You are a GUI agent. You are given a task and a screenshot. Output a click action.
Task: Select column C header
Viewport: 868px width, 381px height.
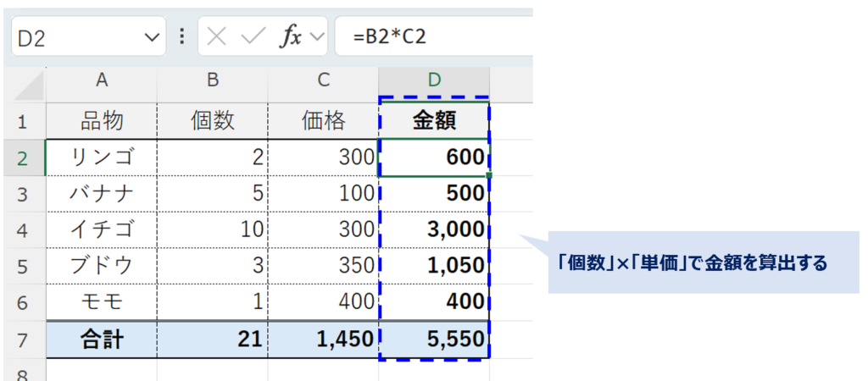point(323,86)
